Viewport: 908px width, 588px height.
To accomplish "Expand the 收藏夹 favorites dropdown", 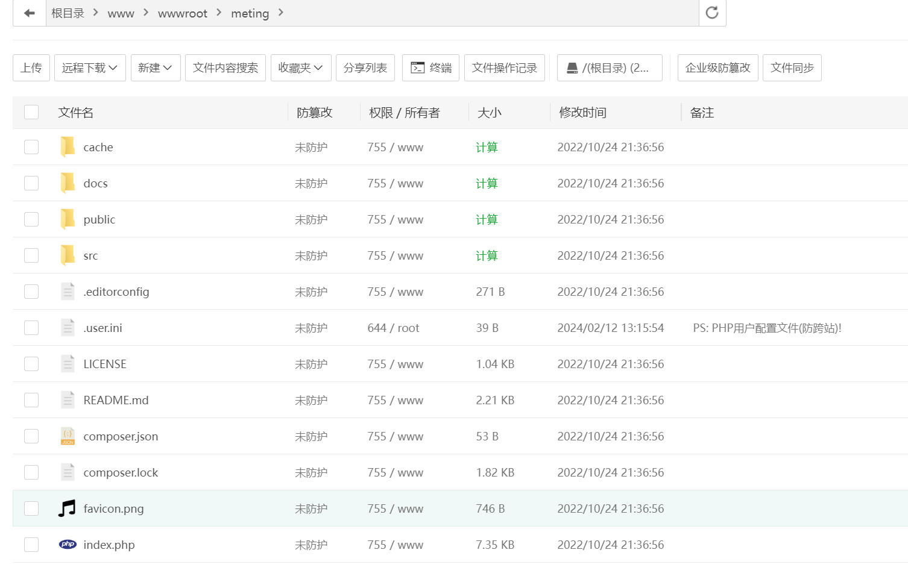I will point(300,67).
